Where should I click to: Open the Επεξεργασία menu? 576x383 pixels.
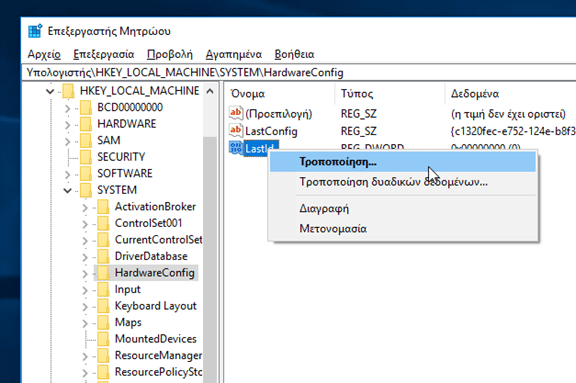[x=104, y=54]
